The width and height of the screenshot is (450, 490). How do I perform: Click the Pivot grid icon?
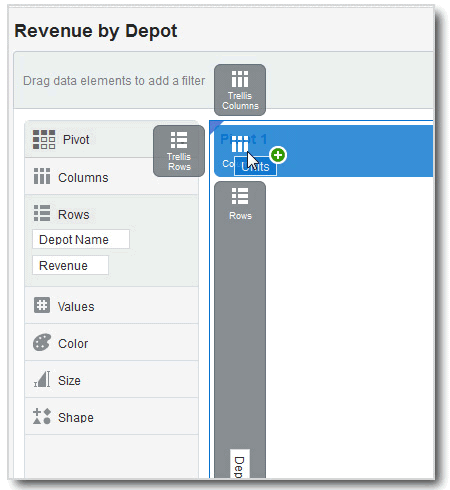(x=44, y=139)
